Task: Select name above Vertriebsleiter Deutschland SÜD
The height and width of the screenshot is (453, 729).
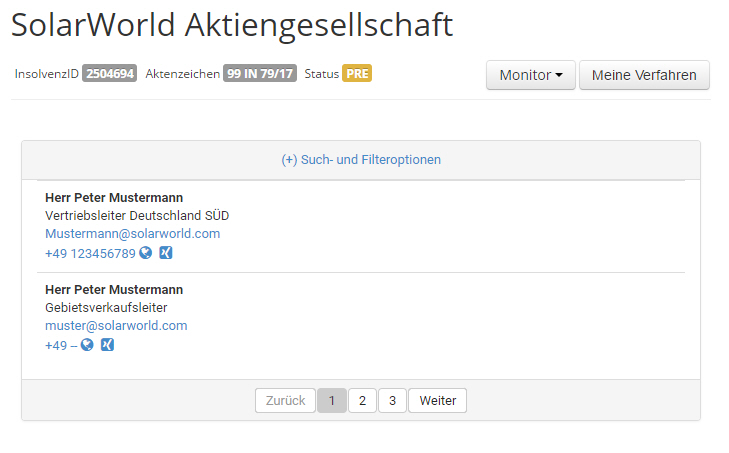Action: 114,198
